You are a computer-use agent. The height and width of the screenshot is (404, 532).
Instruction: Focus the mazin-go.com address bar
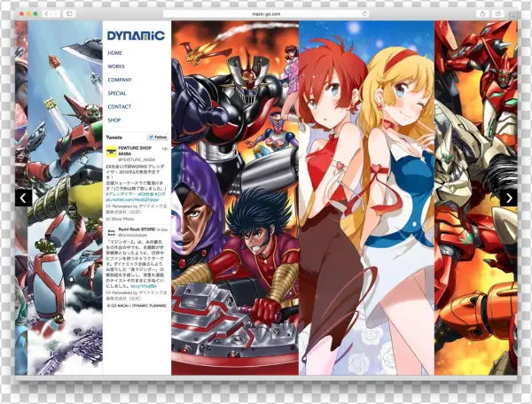click(266, 14)
